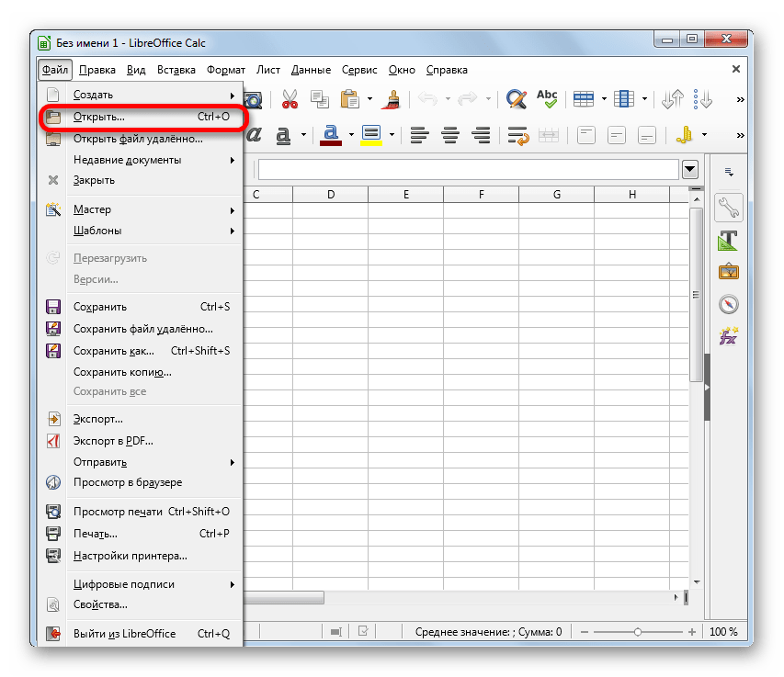Click the Find & Replace magnifier icon
Screen dimensions: 784x677
pyautogui.click(x=516, y=99)
